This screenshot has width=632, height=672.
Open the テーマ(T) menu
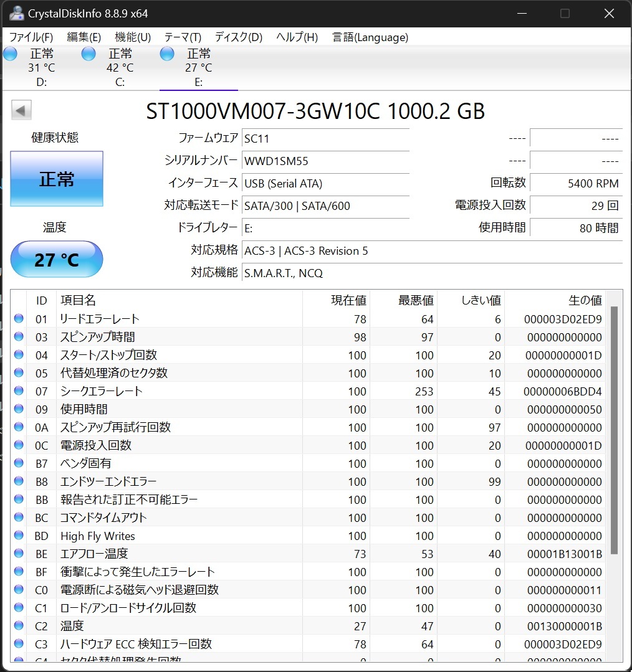pos(181,37)
